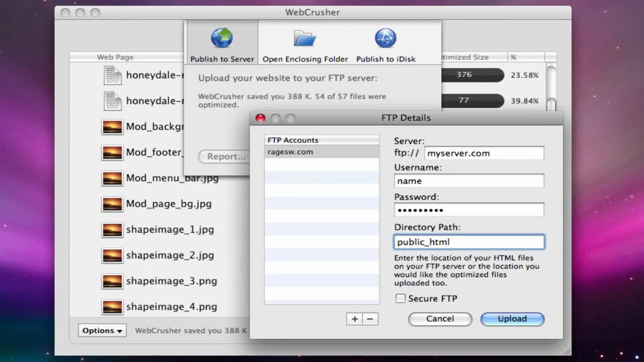Click the Mod_footer image thumbnail icon

coord(112,152)
